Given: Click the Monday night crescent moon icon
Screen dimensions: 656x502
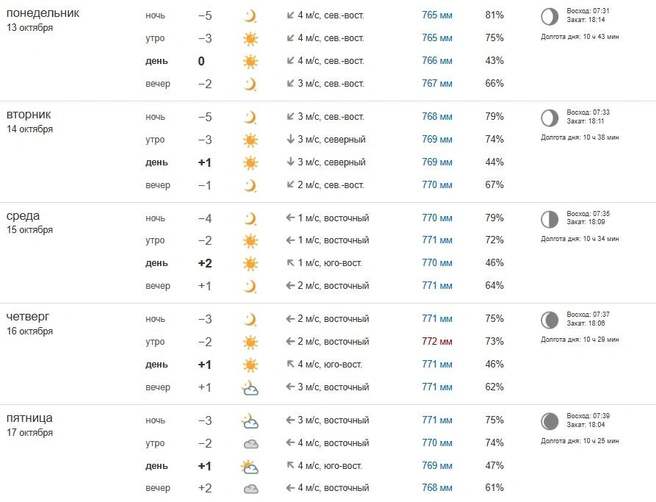Looking at the screenshot, I should (x=250, y=16).
